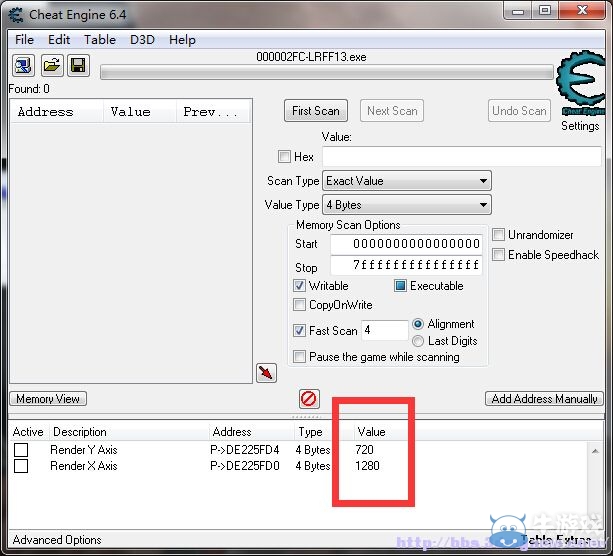Open the Scan Type dropdown
Screen dimensions: 613x556
tap(407, 181)
